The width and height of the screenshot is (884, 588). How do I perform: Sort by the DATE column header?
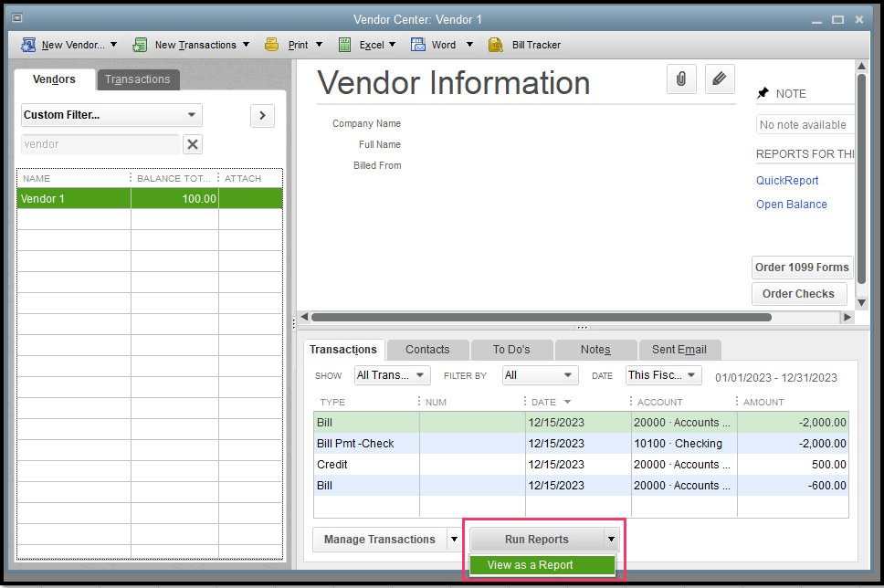[543, 402]
